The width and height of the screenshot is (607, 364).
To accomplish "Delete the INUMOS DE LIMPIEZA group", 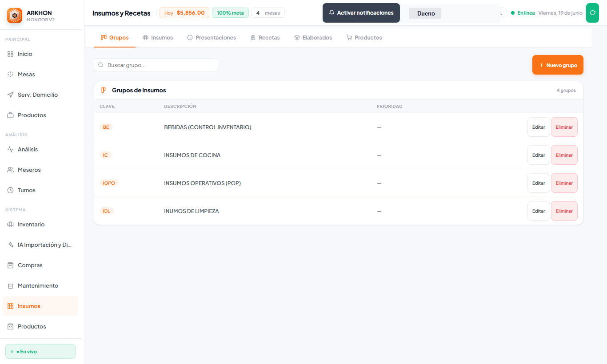I will (564, 211).
